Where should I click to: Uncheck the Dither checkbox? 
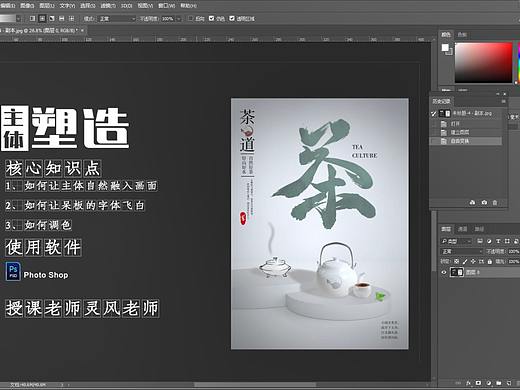(211, 19)
